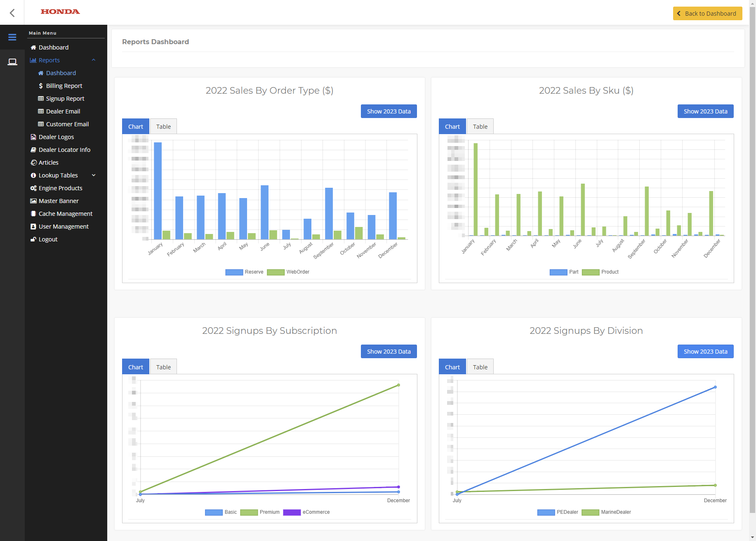Click the Honda logo
The image size is (756, 541).
pos(60,12)
